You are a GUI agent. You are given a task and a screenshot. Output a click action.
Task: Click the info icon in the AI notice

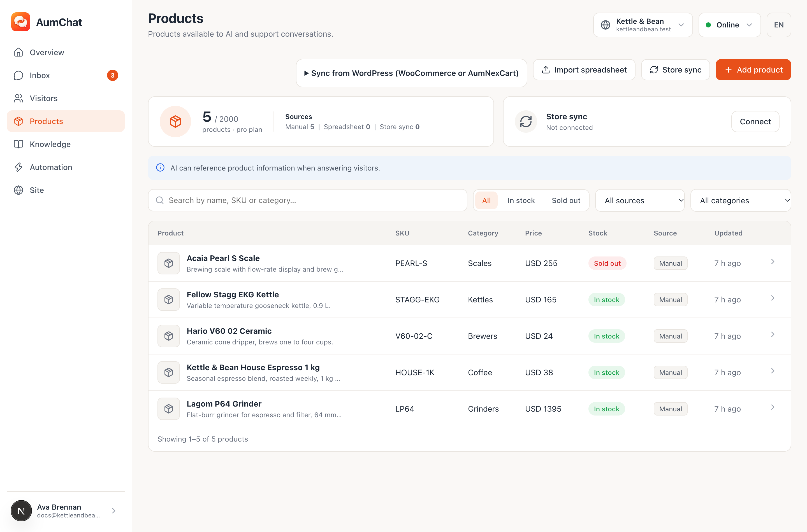pyautogui.click(x=160, y=168)
